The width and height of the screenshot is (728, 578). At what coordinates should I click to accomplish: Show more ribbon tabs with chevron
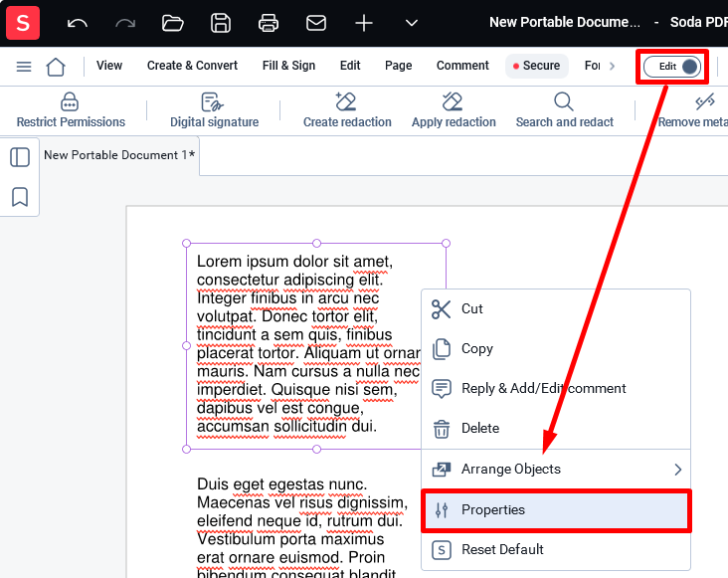tap(612, 66)
